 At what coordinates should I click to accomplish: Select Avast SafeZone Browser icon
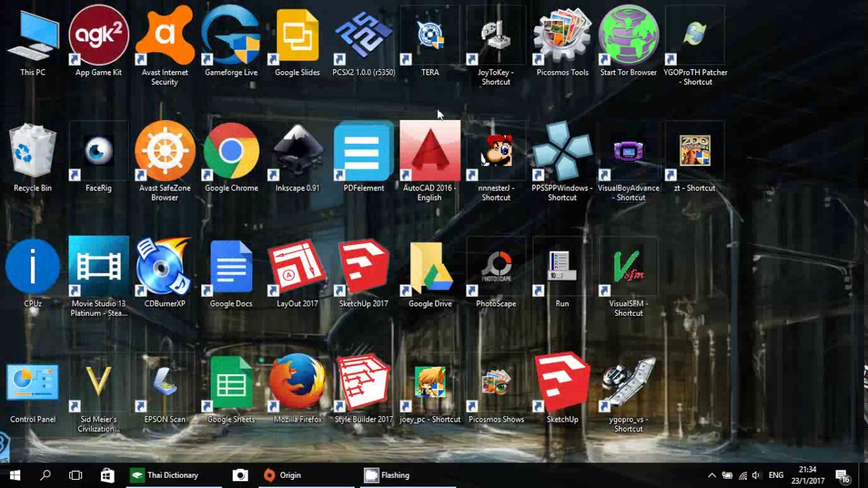point(165,161)
